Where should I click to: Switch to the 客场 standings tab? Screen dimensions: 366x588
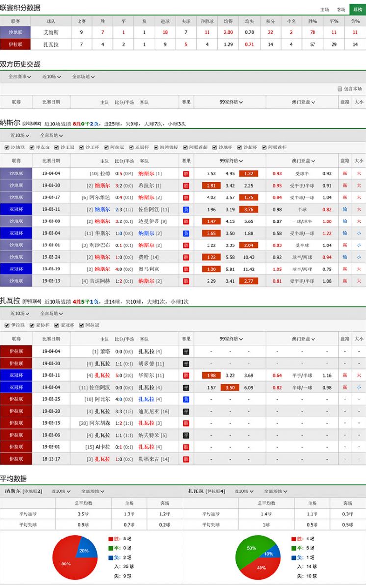[x=340, y=9]
